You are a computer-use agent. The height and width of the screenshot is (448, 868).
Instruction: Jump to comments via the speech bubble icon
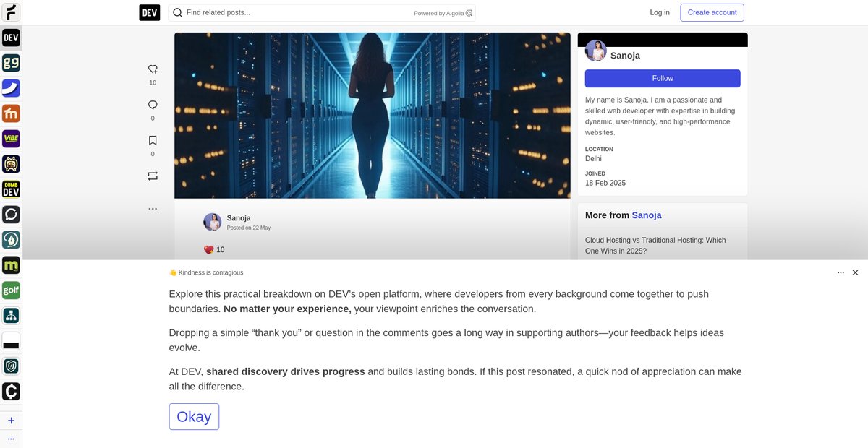pyautogui.click(x=153, y=105)
